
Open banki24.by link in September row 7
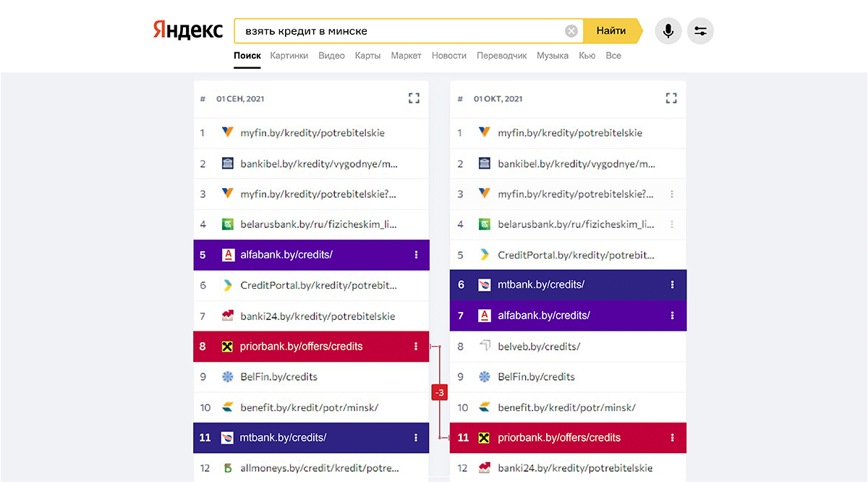318,316
